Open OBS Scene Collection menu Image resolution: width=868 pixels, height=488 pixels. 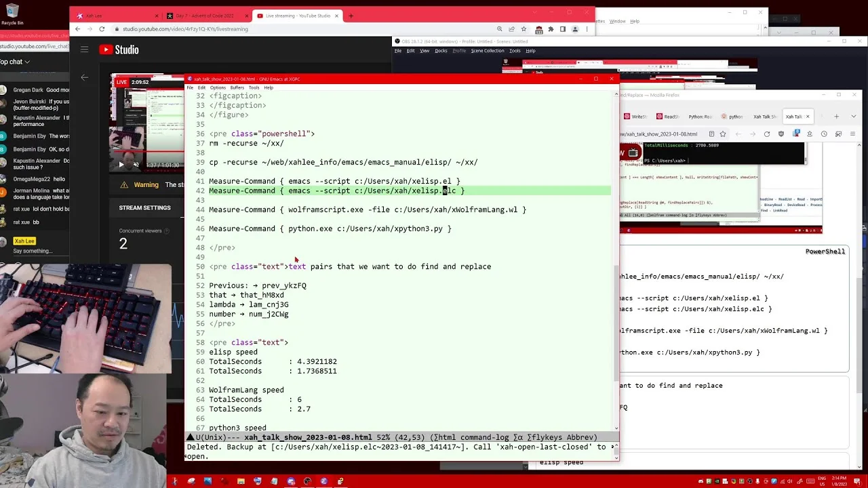488,51
